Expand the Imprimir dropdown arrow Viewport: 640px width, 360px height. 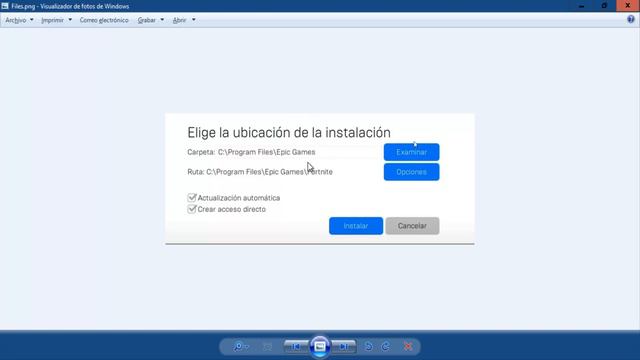pyautogui.click(x=70, y=20)
